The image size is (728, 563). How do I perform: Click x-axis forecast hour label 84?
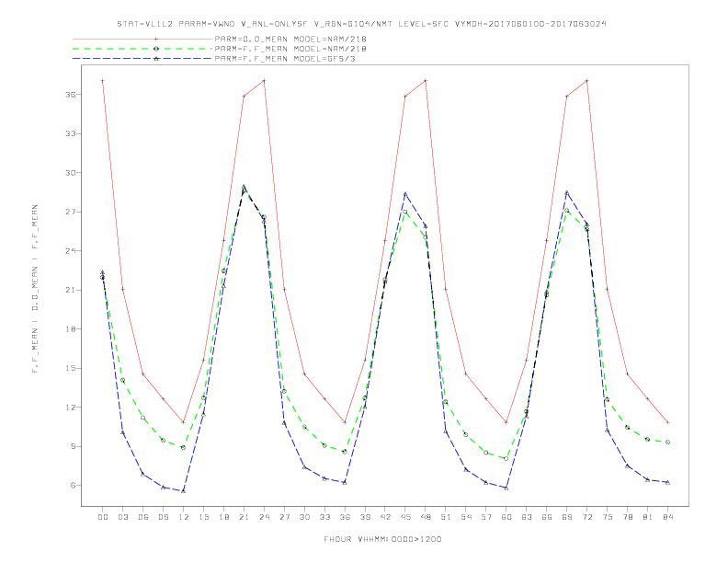[x=667, y=517]
